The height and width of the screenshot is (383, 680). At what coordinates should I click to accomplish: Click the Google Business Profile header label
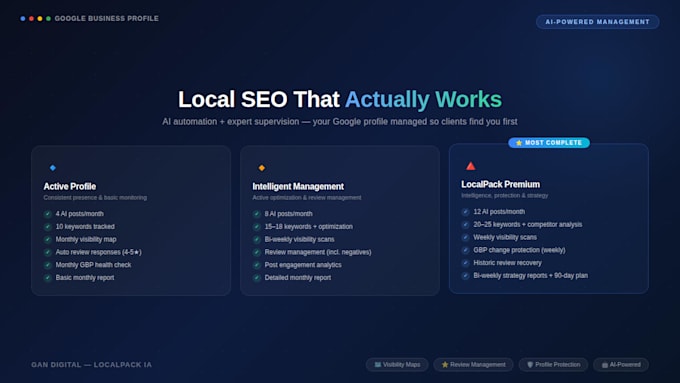pos(107,19)
